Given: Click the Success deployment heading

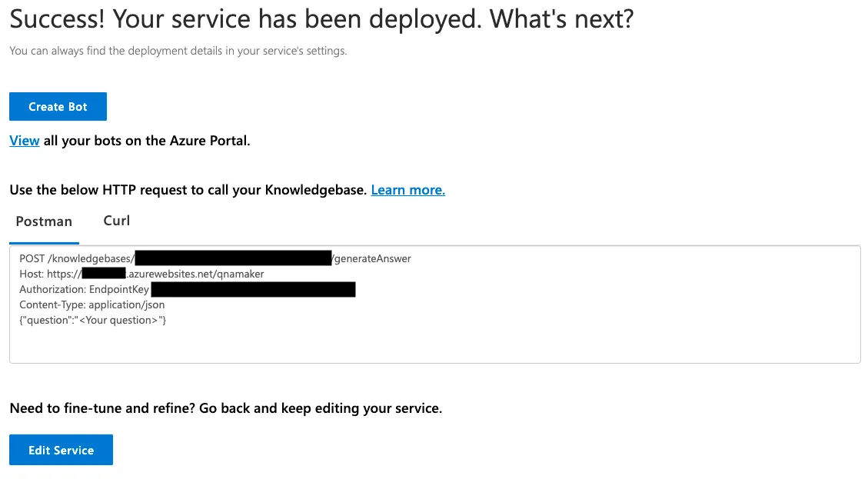Looking at the screenshot, I should (321, 18).
